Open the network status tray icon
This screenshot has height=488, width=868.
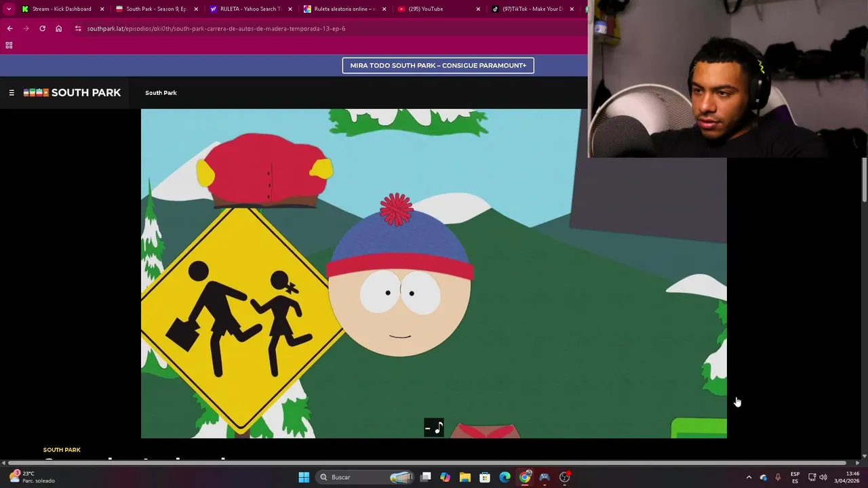(812, 477)
